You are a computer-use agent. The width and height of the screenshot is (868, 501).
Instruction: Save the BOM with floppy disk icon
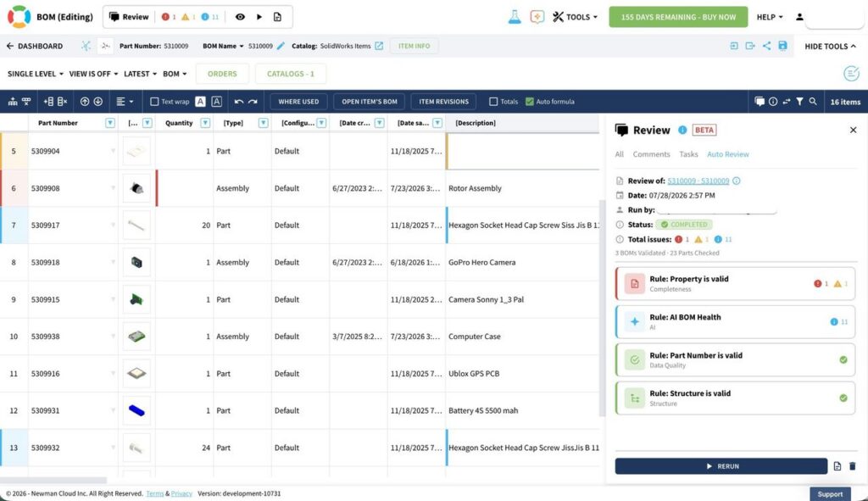pos(782,46)
